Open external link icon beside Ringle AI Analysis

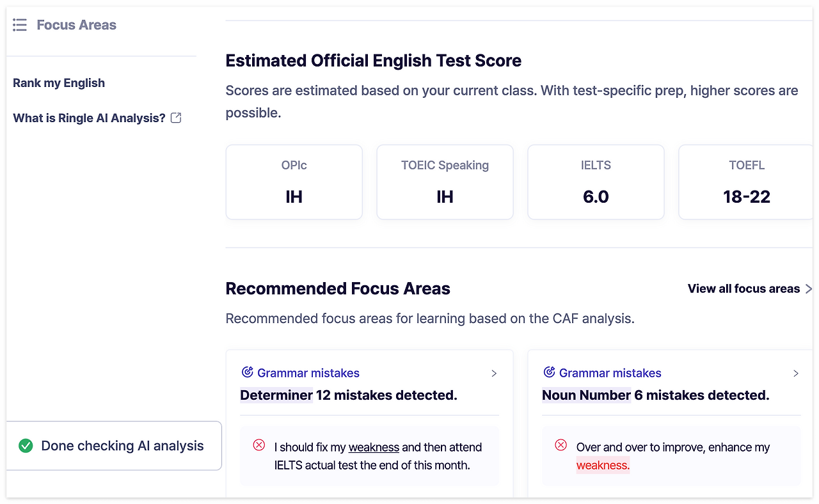[x=176, y=118]
